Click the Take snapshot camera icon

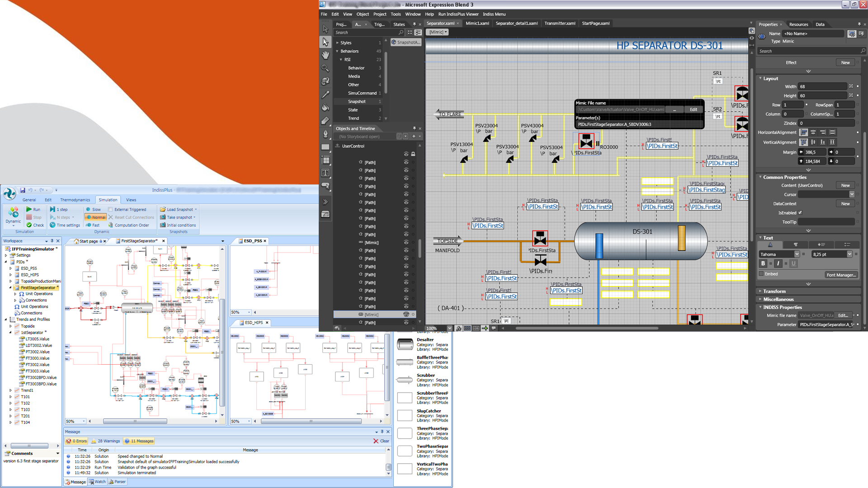(x=163, y=217)
